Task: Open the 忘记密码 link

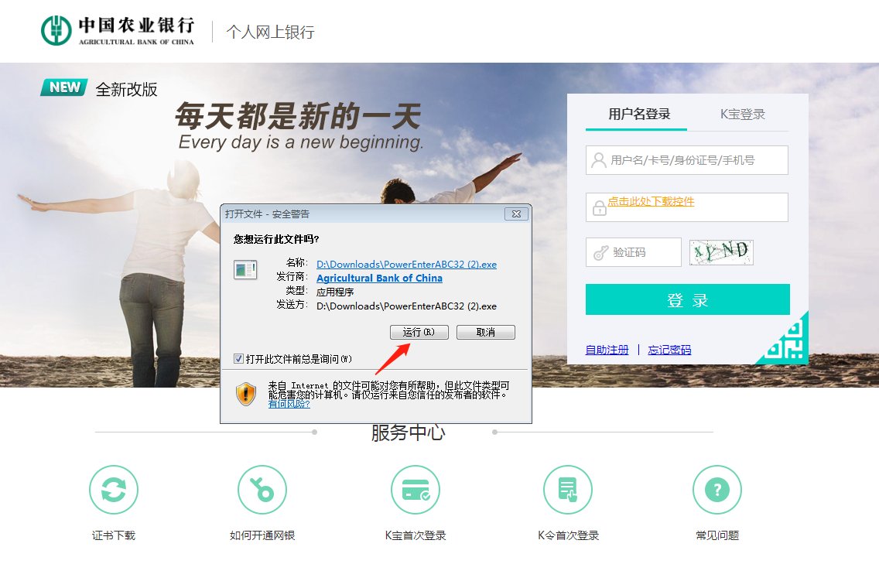Action: click(x=669, y=349)
